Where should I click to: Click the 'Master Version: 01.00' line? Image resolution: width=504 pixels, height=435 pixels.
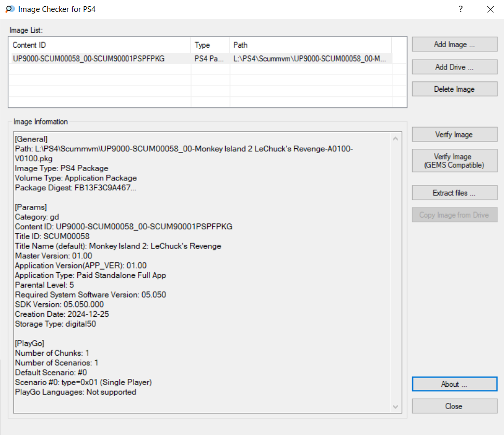(53, 256)
